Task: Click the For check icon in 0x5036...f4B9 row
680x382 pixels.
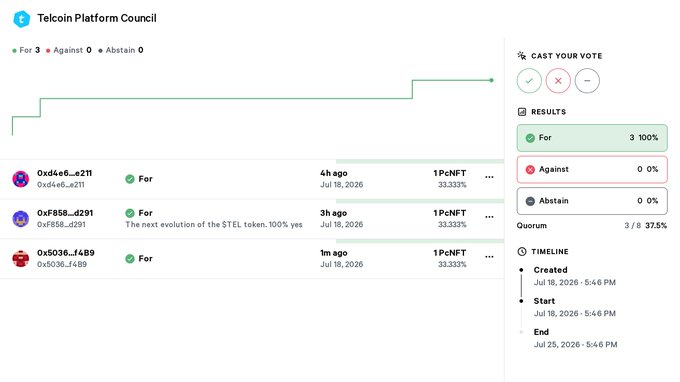Action: (x=130, y=259)
